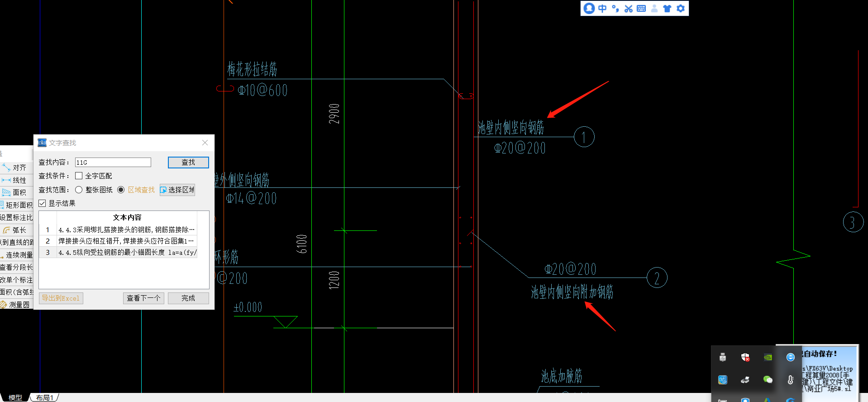The height and width of the screenshot is (402, 868).
Task: Click drawing label 池壁内侧竖向附加钢筋
Action: coord(572,292)
